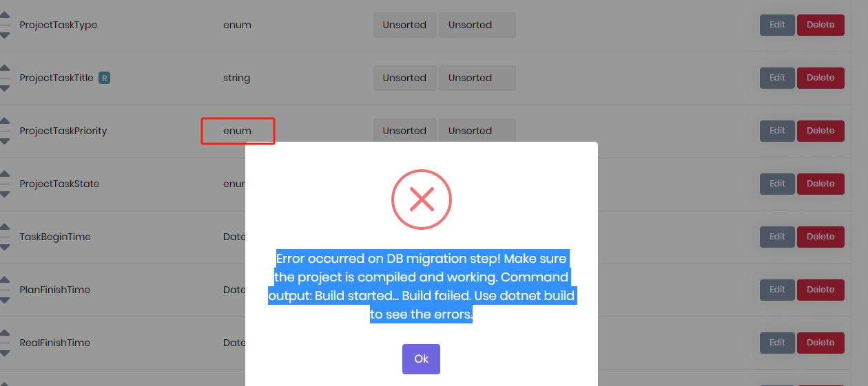The height and width of the screenshot is (386, 868).
Task: Delete the ProjectTaskTitle property
Action: [820, 78]
